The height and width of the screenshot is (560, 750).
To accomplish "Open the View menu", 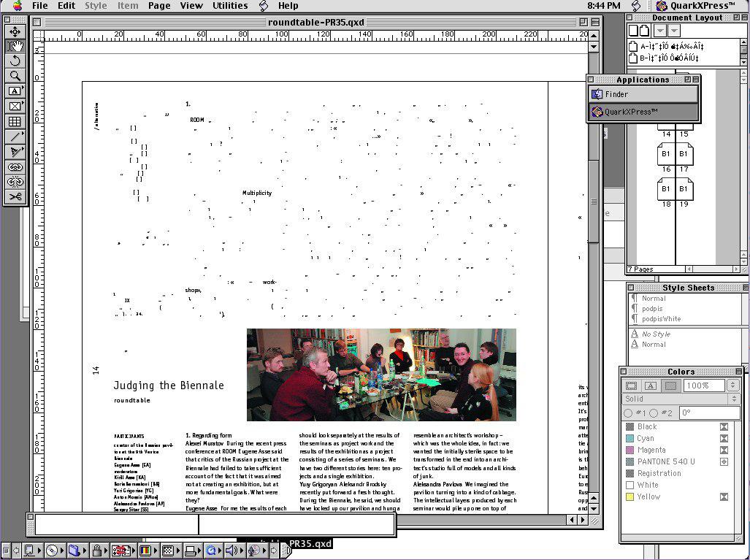I will (191, 6).
